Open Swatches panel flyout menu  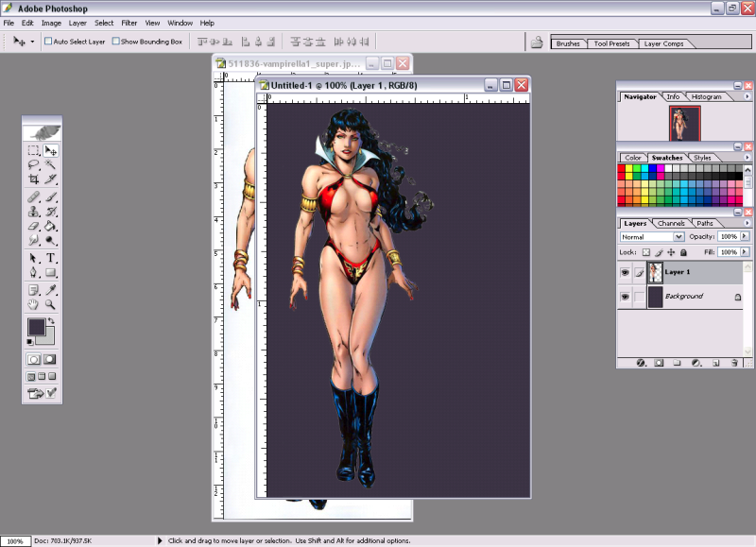pos(747,157)
